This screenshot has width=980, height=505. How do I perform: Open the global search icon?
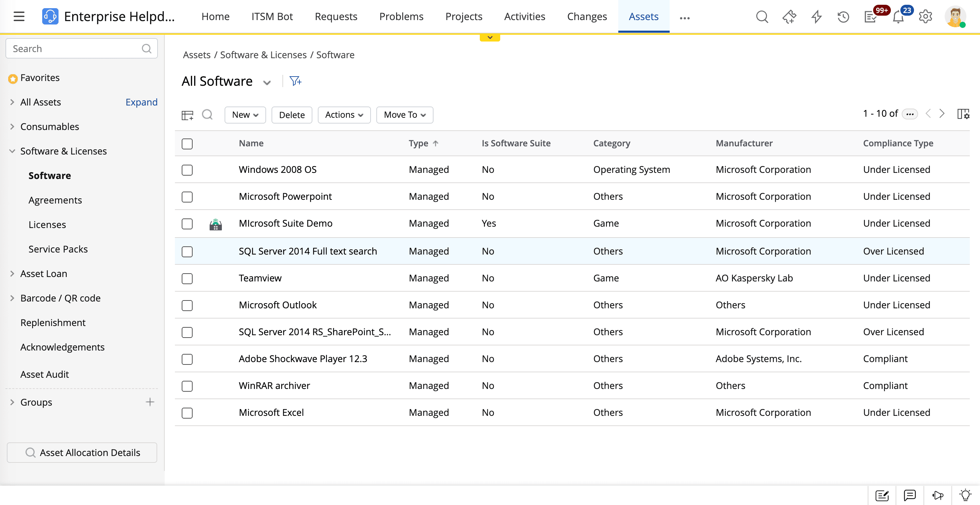point(762,16)
